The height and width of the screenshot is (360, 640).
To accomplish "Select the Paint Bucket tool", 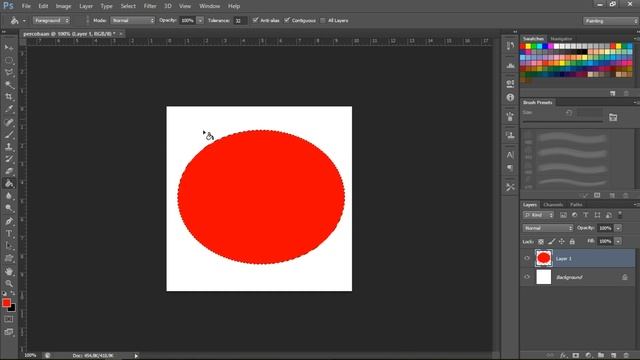I will [x=9, y=184].
